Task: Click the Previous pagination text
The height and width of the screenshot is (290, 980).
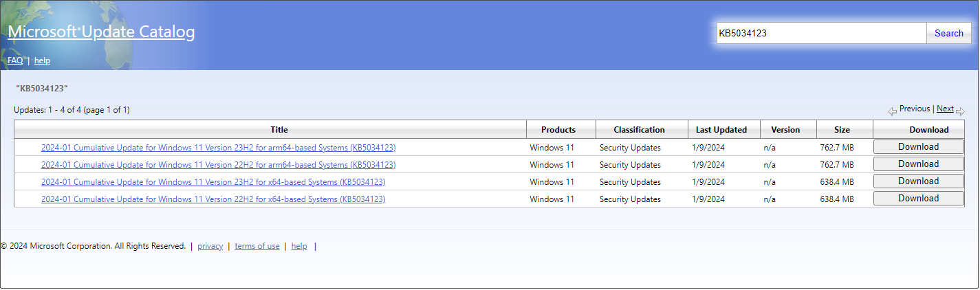Action: 915,109
